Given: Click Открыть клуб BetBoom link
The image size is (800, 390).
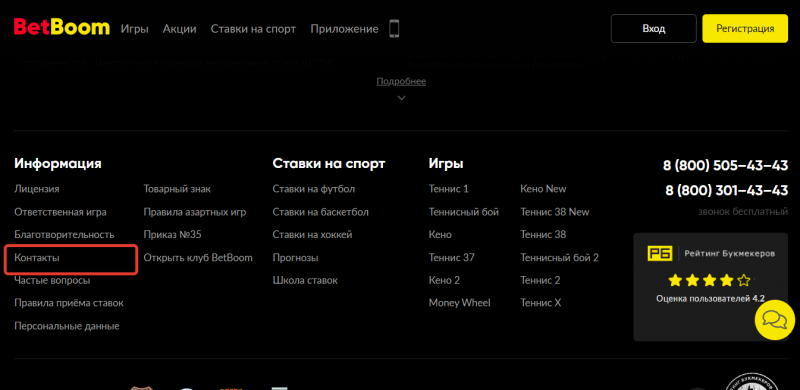Looking at the screenshot, I should 198,258.
